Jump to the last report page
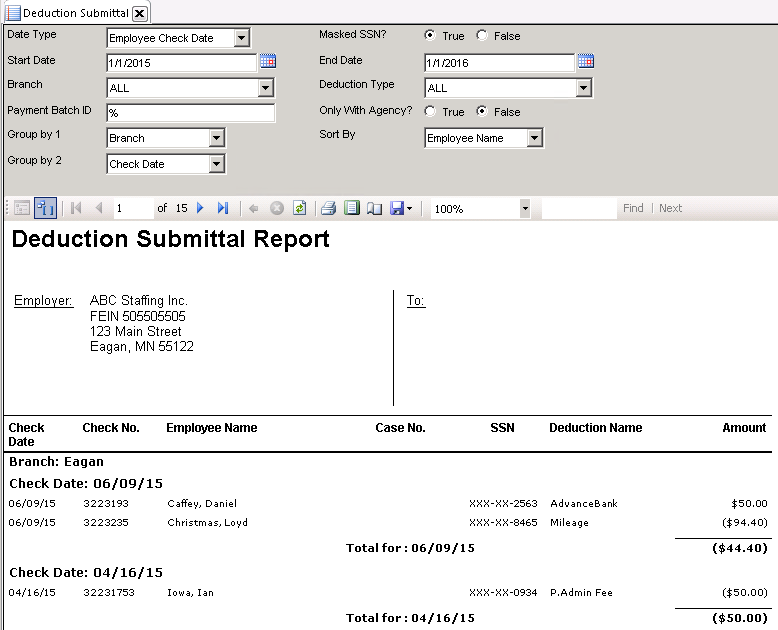This screenshot has height=630, width=778. click(223, 208)
